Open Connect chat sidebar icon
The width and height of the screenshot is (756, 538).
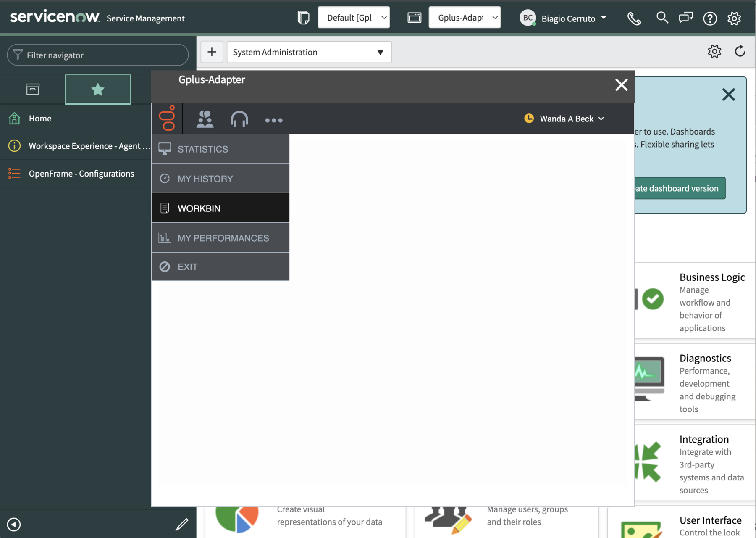coord(686,18)
